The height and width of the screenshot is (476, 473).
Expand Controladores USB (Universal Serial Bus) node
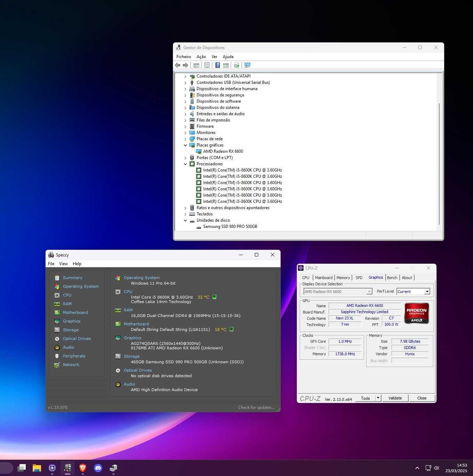(x=186, y=82)
